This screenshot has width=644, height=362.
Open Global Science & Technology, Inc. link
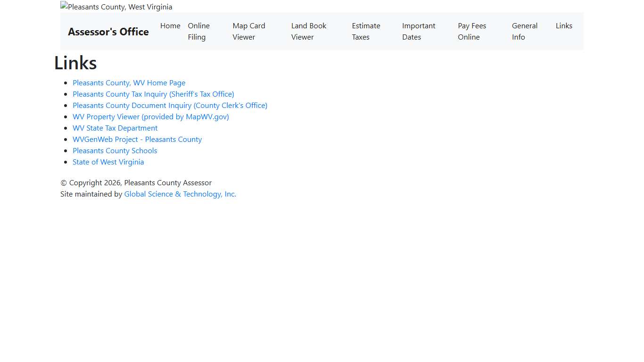pyautogui.click(x=180, y=194)
